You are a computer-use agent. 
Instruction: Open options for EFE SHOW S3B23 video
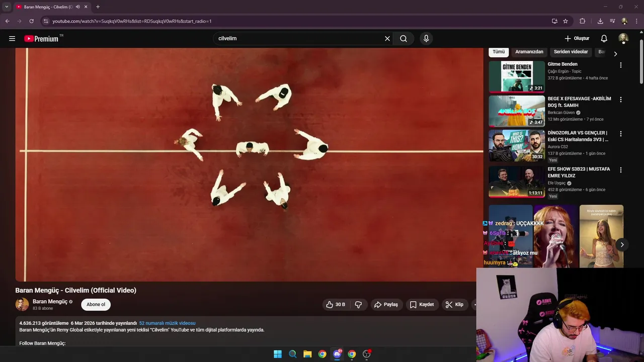pyautogui.click(x=620, y=170)
